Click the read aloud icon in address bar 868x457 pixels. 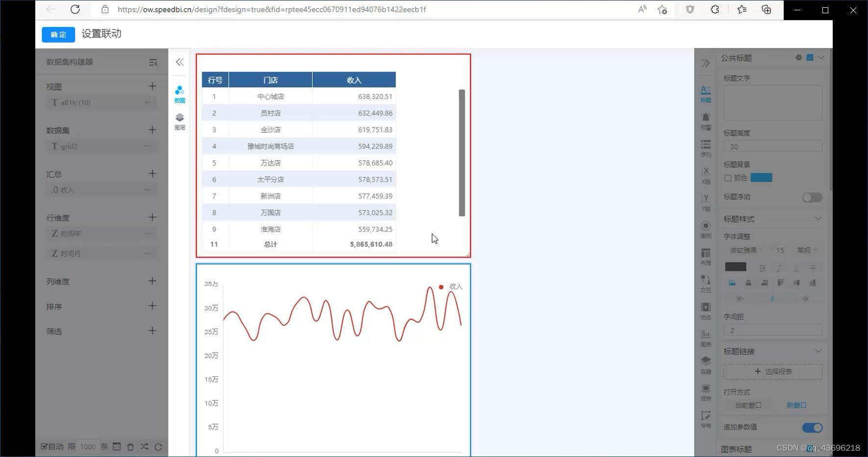tap(642, 9)
